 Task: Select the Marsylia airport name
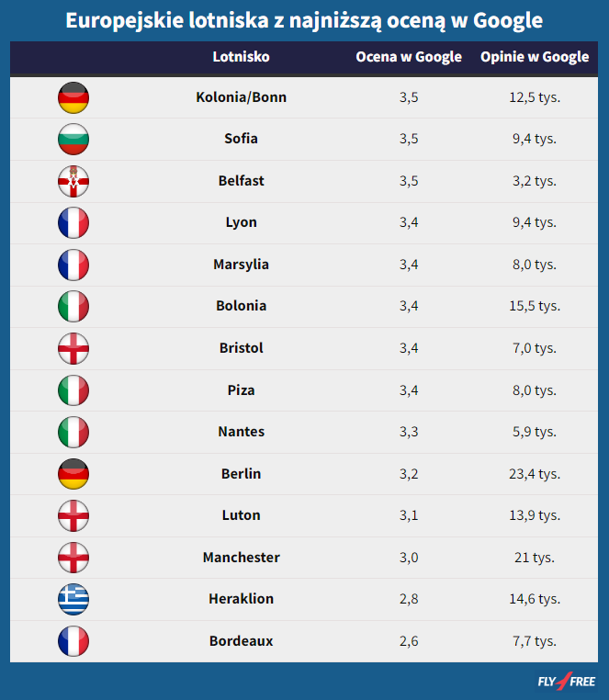tap(241, 265)
